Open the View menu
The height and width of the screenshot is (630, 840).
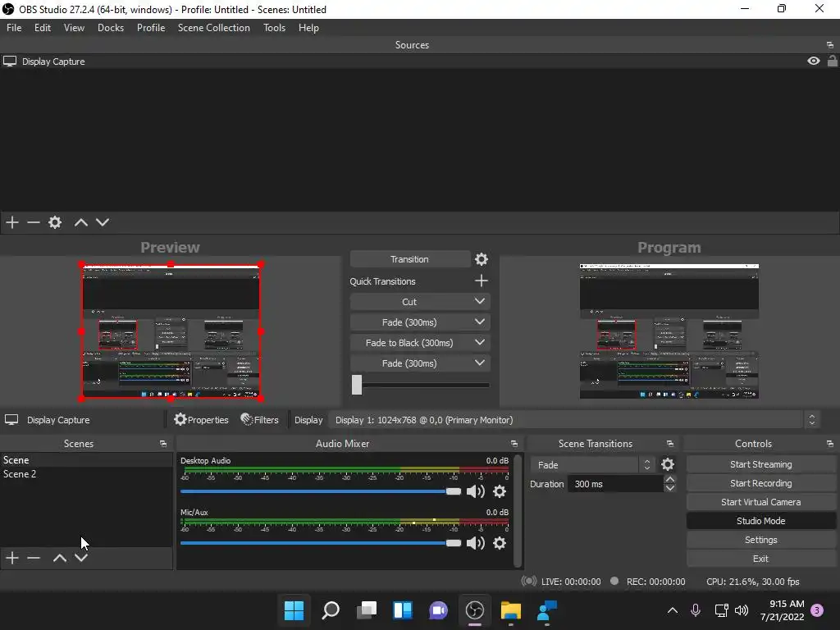74,28
